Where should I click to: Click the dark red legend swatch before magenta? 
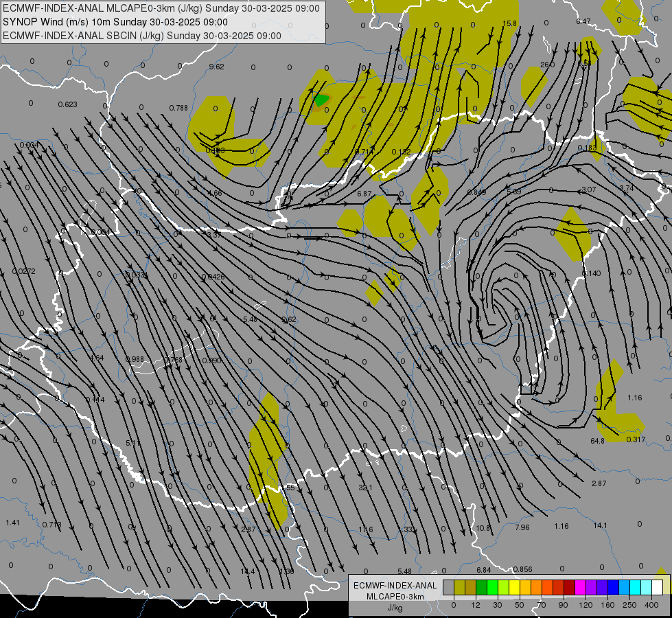570,588
